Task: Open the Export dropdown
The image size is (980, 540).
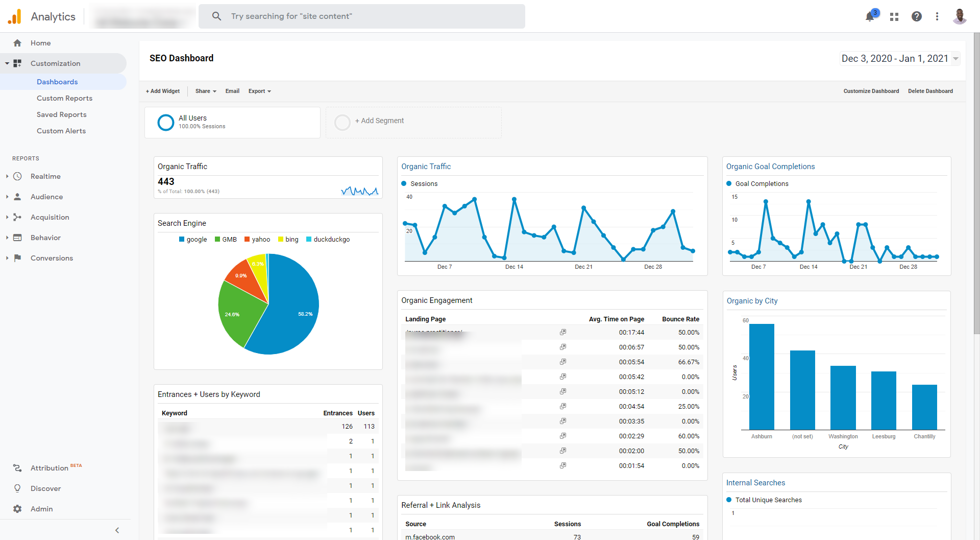Action: tap(259, 91)
